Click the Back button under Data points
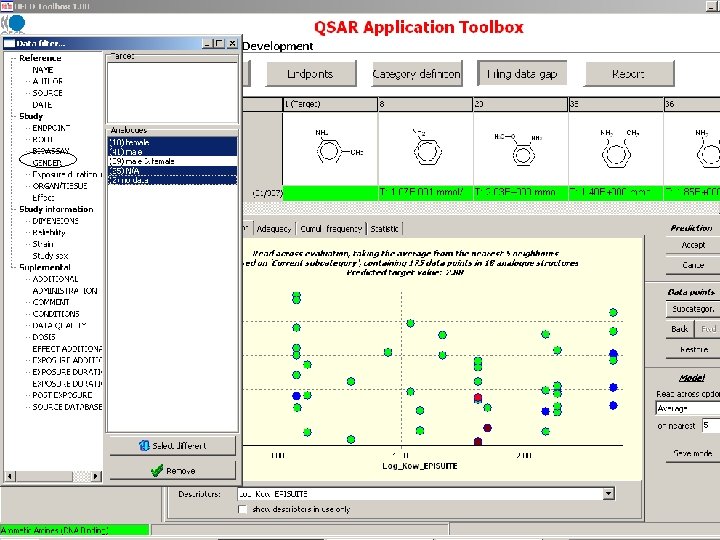This screenshot has height=540, width=720. 679,329
